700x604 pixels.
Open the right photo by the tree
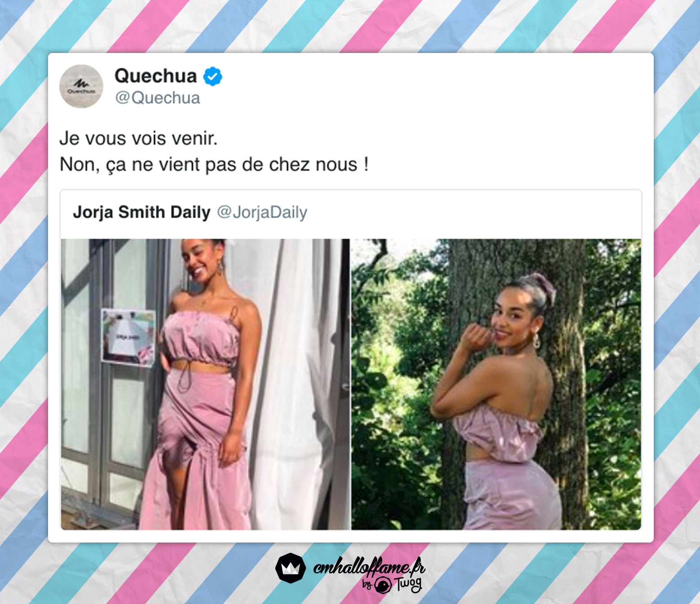[x=496, y=384]
